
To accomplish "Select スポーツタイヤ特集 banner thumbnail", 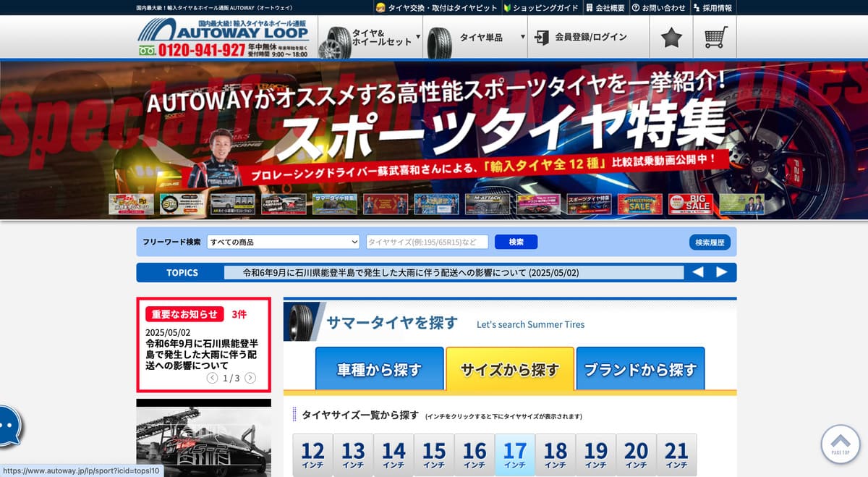I will 588,204.
